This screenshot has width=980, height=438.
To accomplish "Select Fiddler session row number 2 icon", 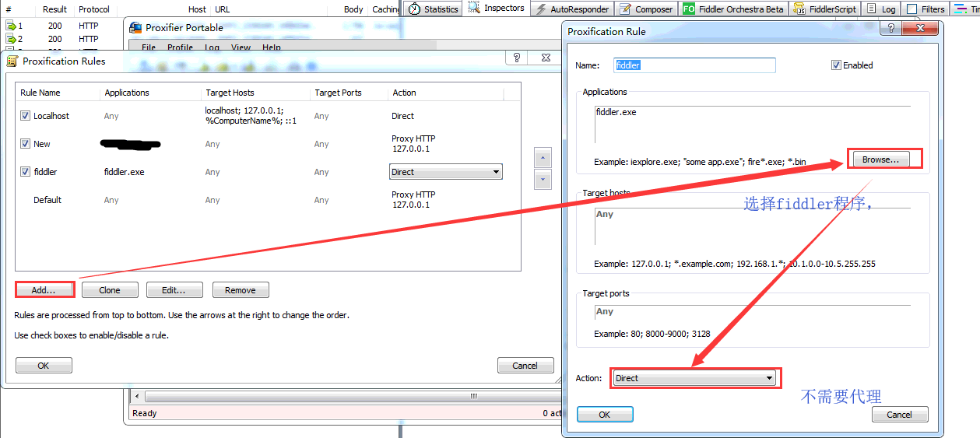I will coord(11,38).
